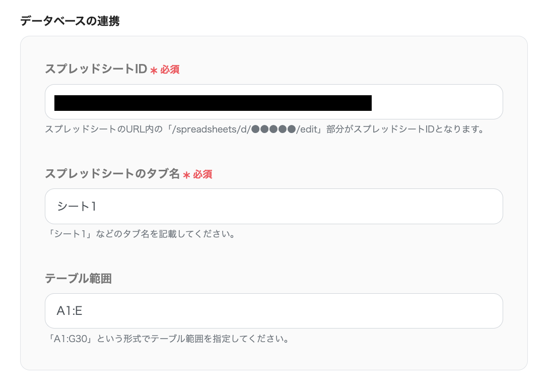Click the スプレッドシートID input field

(274, 102)
